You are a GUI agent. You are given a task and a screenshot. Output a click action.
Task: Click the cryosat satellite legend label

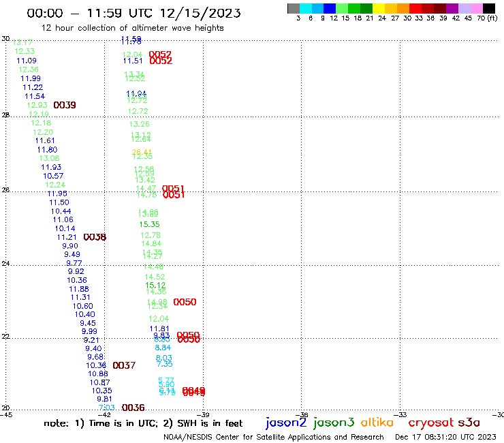point(431,423)
